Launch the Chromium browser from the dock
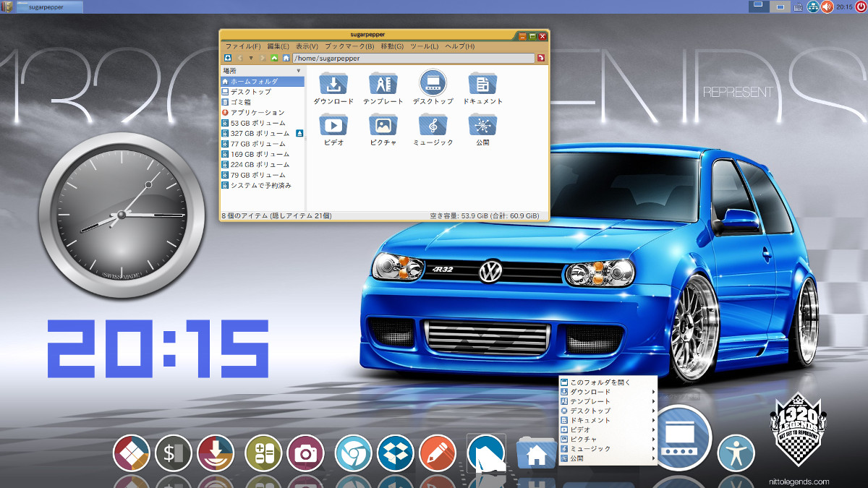This screenshot has width=868, height=488. click(x=353, y=453)
